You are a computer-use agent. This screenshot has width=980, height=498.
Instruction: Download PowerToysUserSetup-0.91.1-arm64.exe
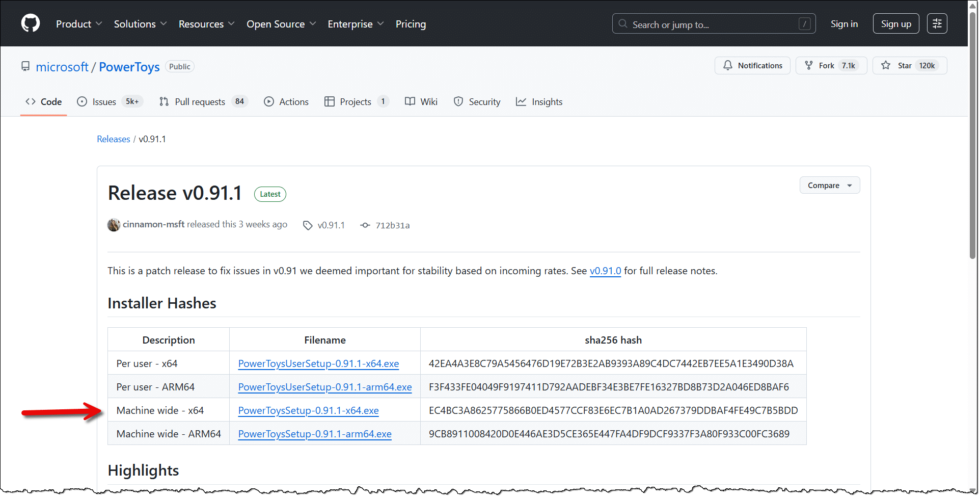click(325, 387)
